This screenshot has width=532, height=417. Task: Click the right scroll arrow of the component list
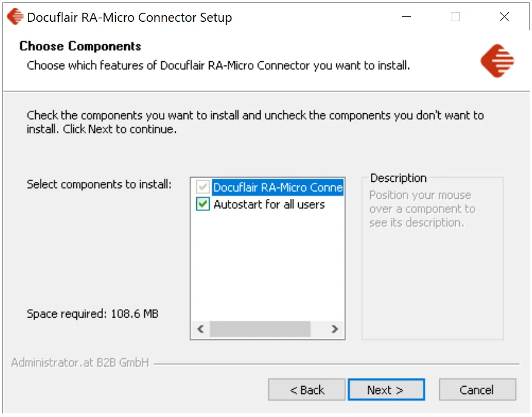[x=334, y=329]
